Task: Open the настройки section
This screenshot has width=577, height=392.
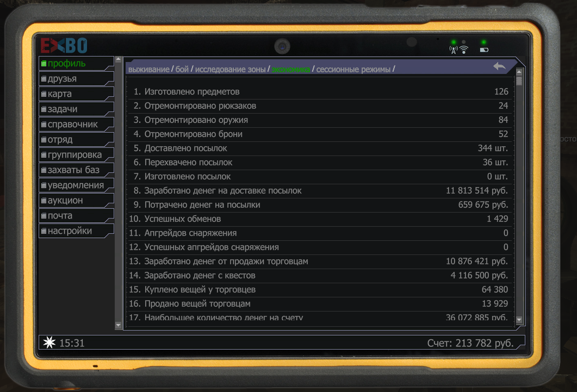Action: (76, 231)
